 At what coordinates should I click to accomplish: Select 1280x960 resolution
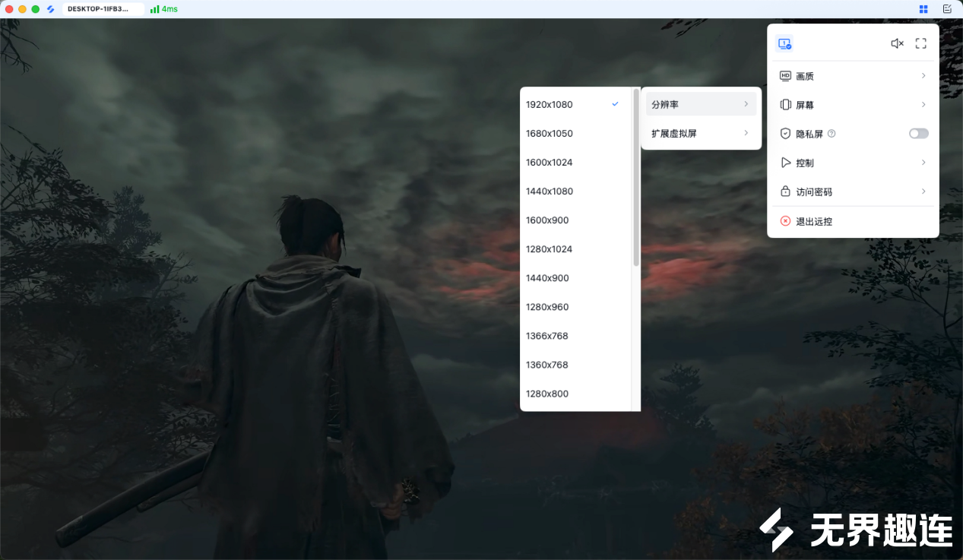(x=575, y=306)
